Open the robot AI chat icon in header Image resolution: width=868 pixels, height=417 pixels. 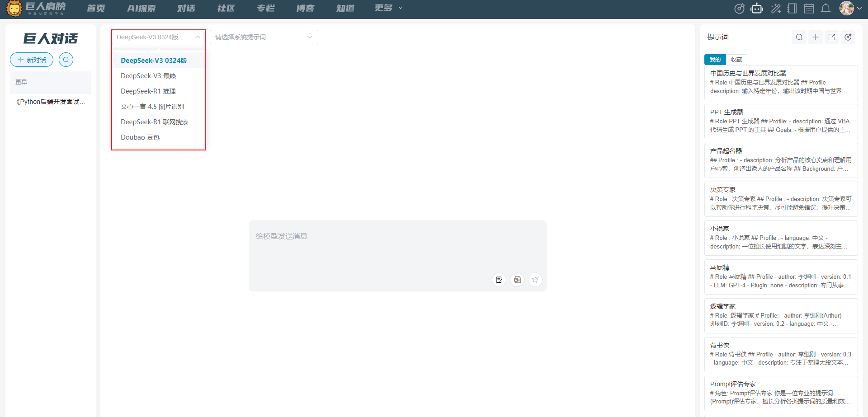757,9
